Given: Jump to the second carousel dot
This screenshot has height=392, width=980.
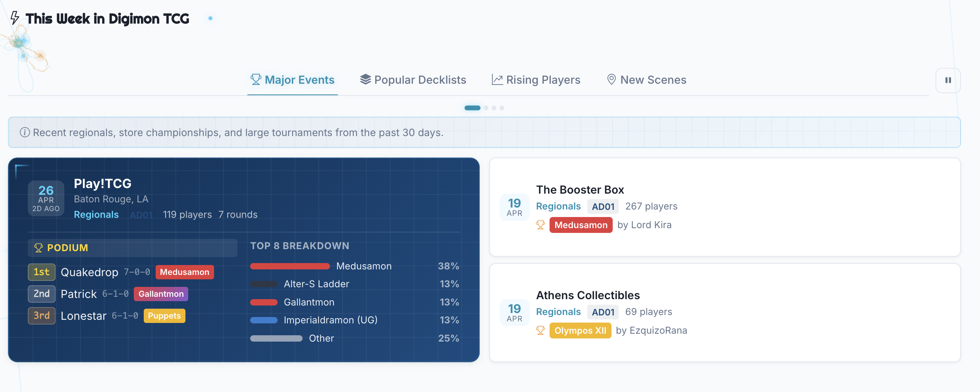Looking at the screenshot, I should (486, 108).
